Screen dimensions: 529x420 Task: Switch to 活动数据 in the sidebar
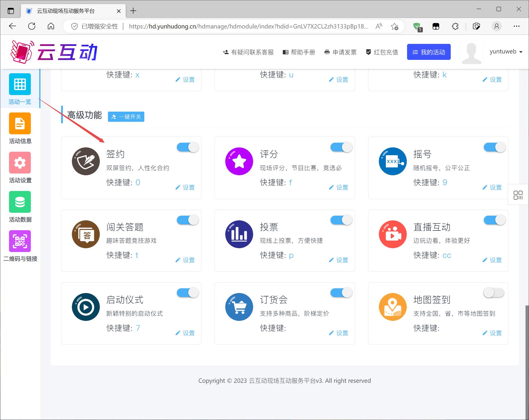(x=20, y=207)
